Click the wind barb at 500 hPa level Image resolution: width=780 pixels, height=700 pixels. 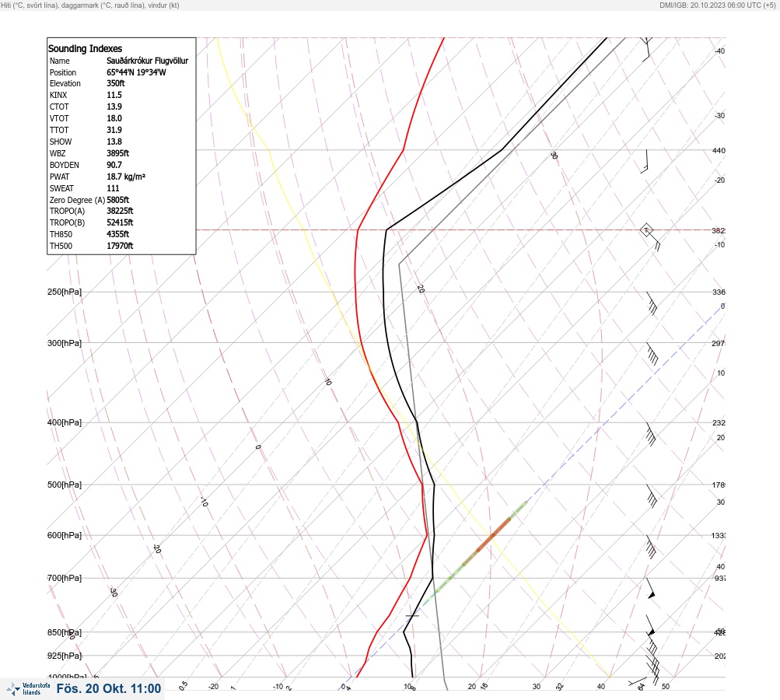[652, 496]
